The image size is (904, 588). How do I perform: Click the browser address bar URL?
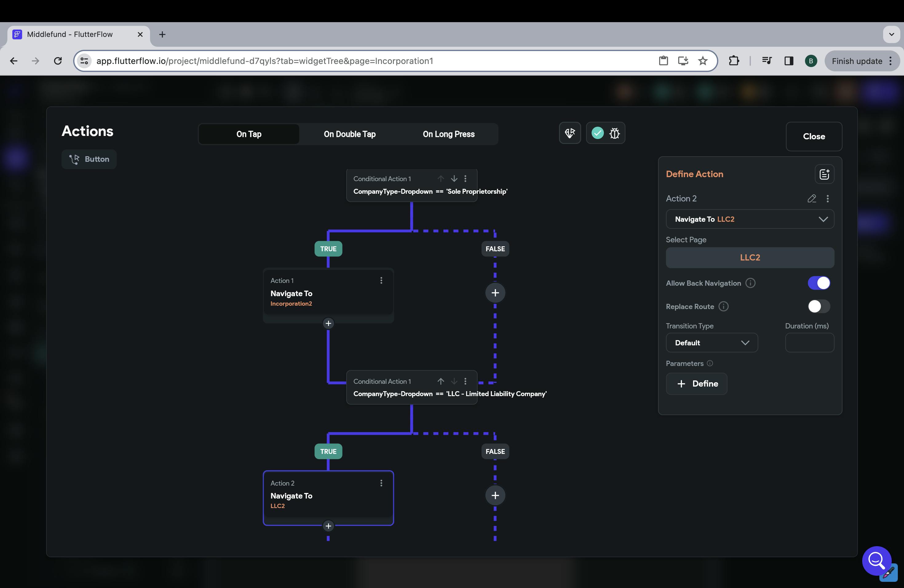click(x=264, y=61)
